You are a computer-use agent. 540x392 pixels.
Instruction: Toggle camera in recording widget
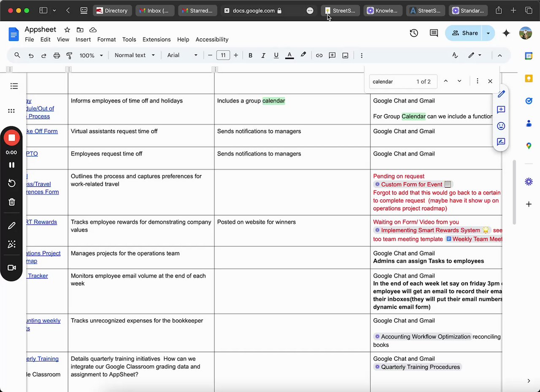(x=11, y=268)
